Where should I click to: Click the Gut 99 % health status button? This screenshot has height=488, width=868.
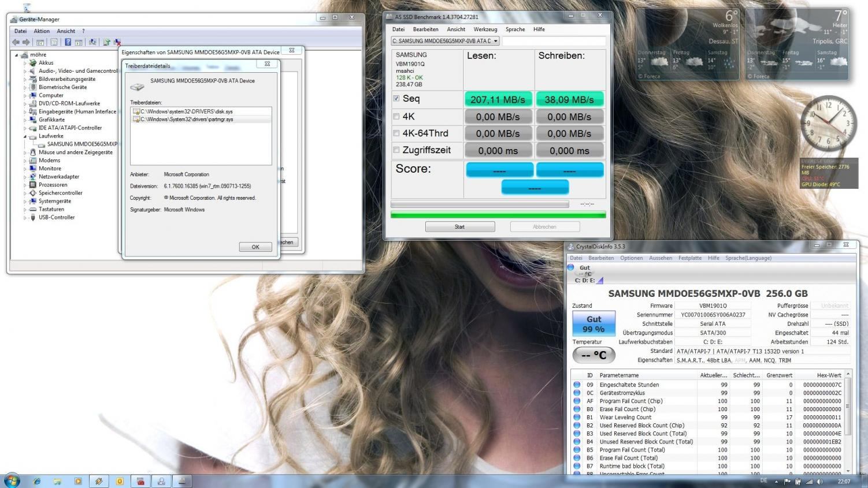[593, 323]
